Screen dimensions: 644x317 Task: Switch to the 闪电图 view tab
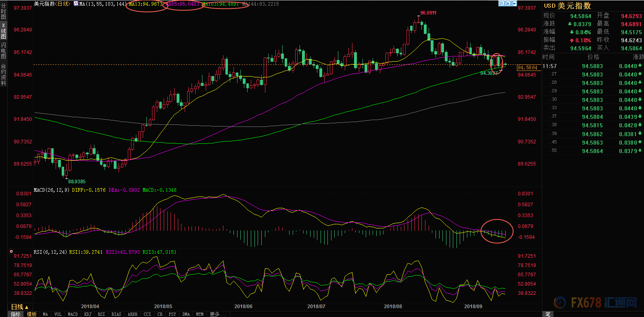[x=4, y=51]
